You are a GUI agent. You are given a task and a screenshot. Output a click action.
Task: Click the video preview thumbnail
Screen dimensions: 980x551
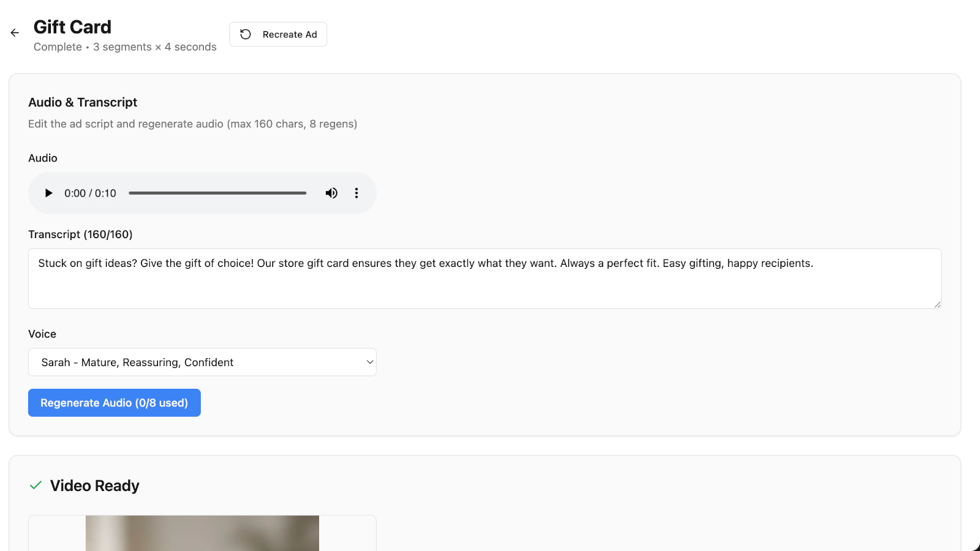(x=202, y=533)
